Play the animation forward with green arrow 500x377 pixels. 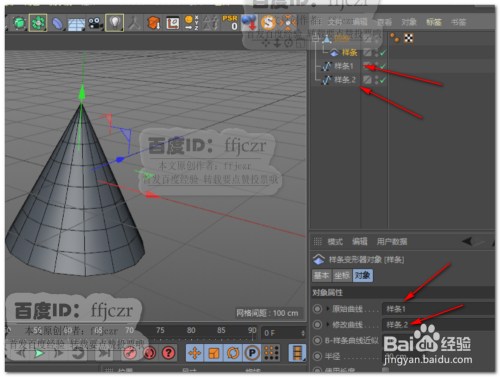[39, 353]
